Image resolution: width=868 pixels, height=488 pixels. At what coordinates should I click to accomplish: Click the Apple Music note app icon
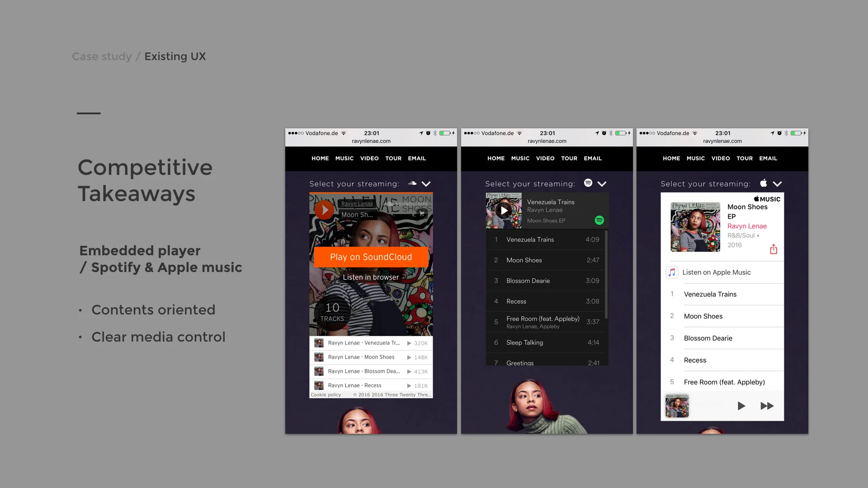tap(672, 272)
